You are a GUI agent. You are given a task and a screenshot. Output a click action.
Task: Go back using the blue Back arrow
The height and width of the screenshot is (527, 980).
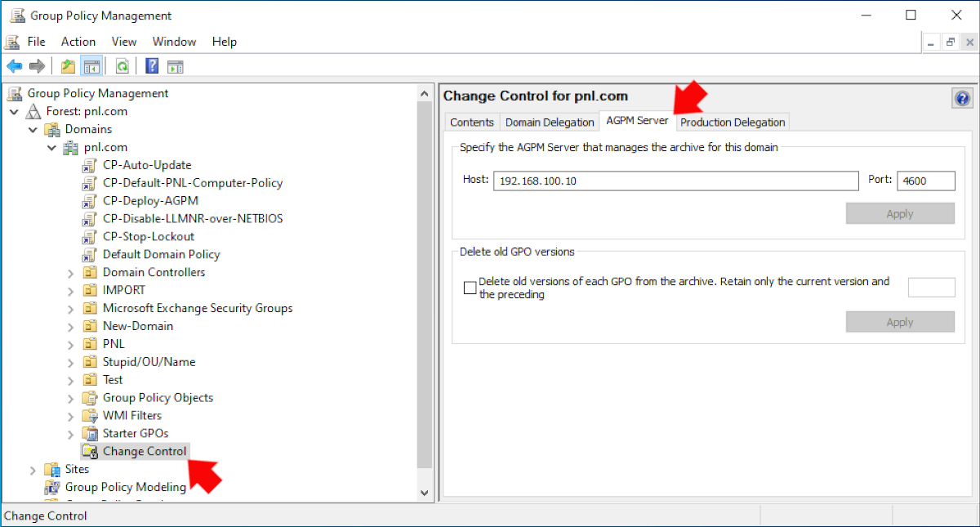14,66
